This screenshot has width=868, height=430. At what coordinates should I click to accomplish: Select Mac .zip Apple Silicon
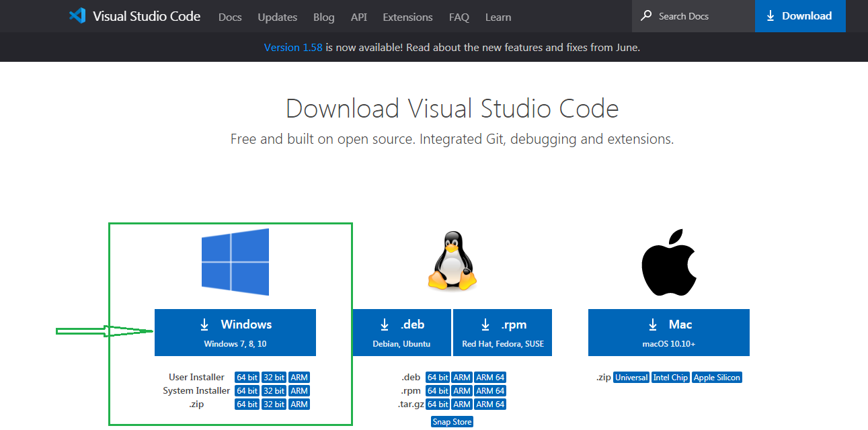[x=717, y=378]
